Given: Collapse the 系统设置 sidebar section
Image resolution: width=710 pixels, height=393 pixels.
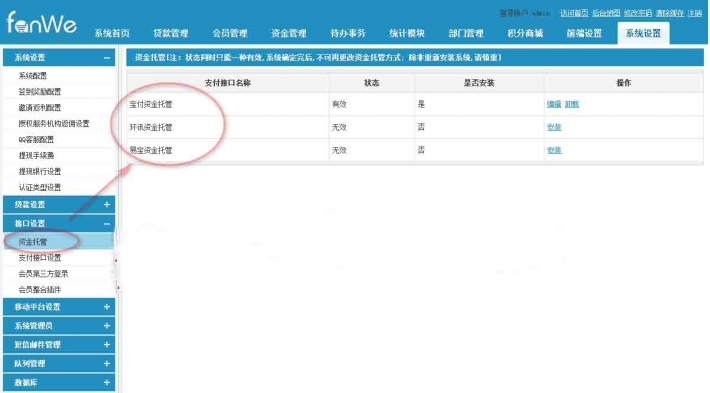Looking at the screenshot, I should tap(59, 58).
